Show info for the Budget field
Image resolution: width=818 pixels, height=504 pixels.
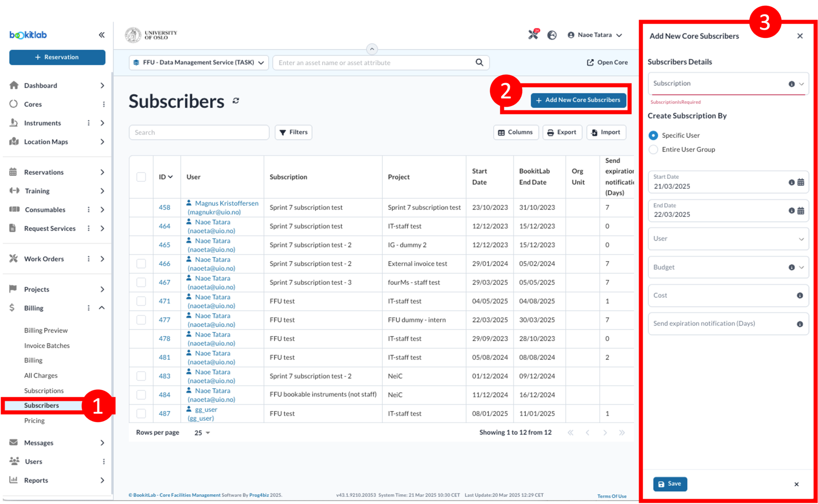click(x=792, y=267)
